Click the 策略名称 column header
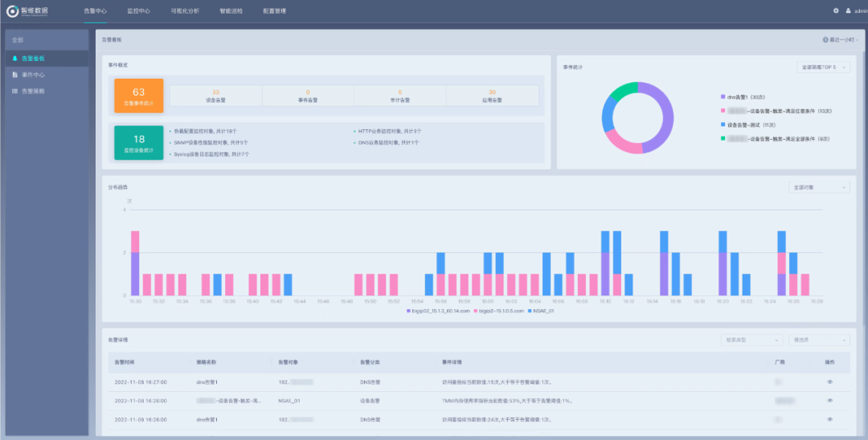Screen dimensions: 868x440 (x=206, y=362)
